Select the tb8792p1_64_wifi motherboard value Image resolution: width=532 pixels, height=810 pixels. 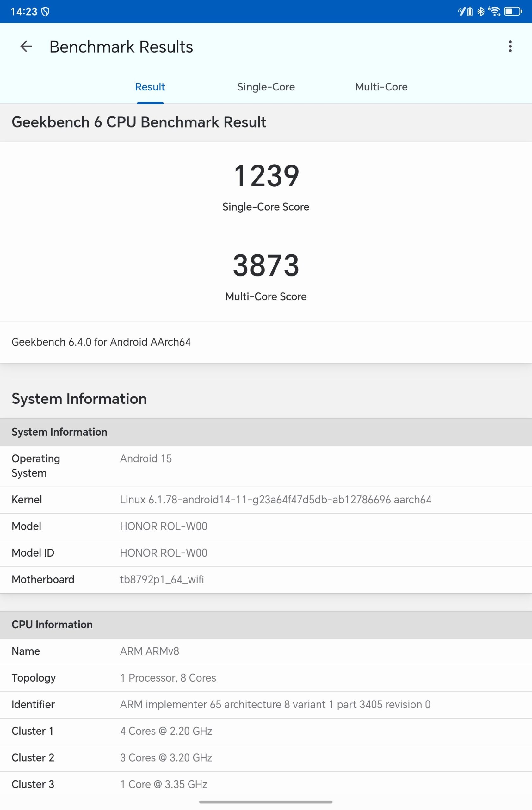(162, 580)
